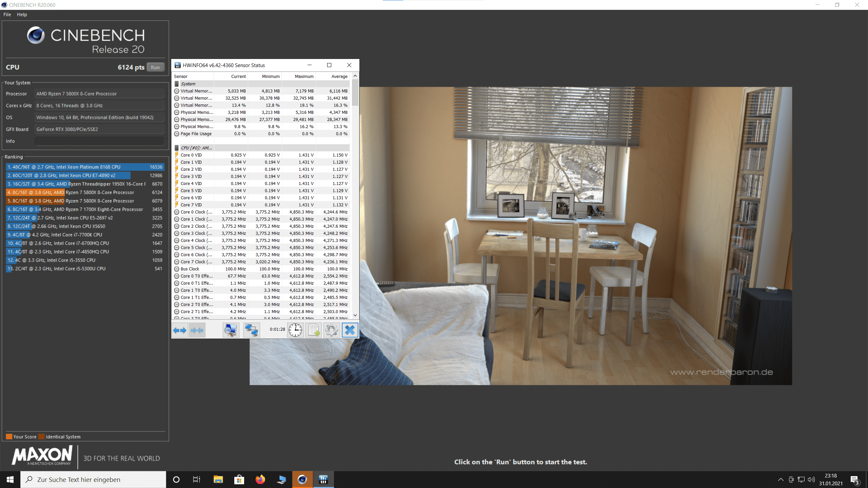Click the Page File Usage row icon
This screenshot has width=868, height=488.
pos(177,134)
